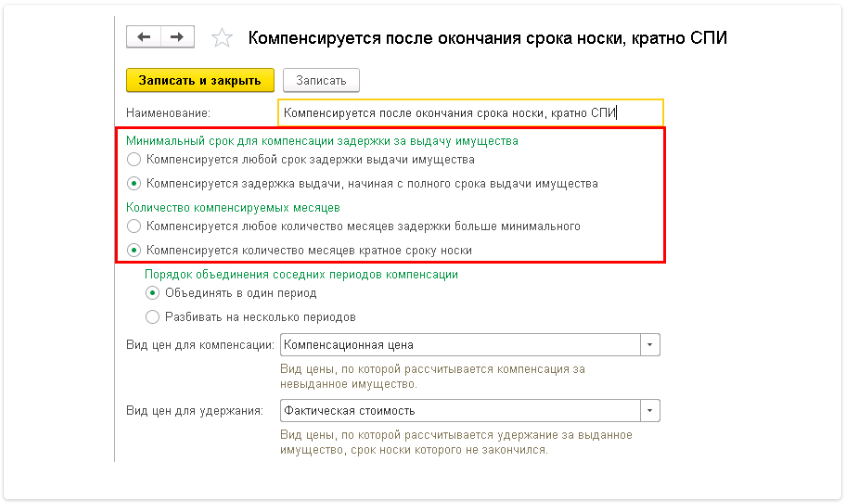Click the "Компенсационная цена" combo box field

coord(460,345)
